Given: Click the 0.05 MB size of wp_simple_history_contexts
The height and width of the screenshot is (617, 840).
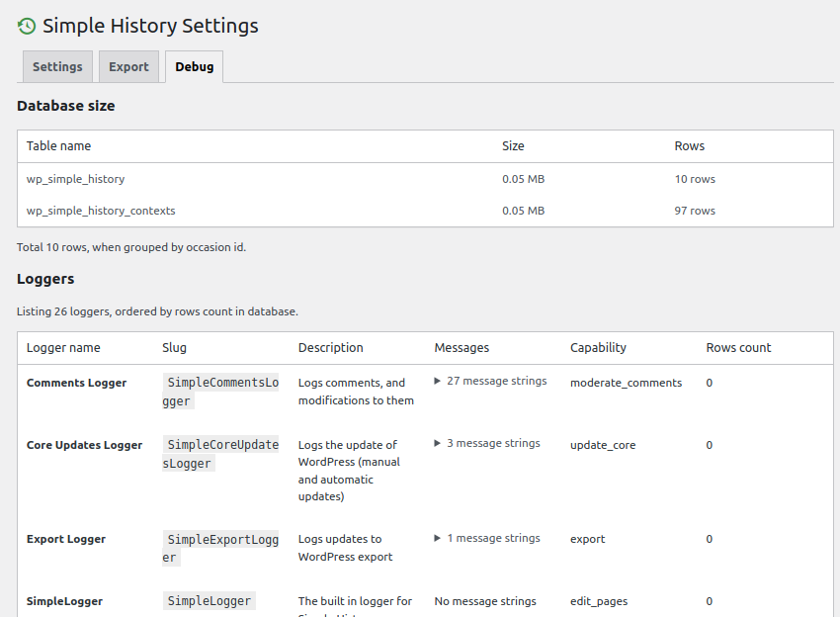Looking at the screenshot, I should pyautogui.click(x=524, y=211).
